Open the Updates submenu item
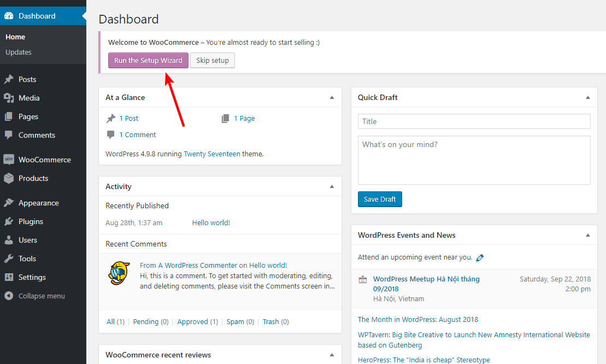 pyautogui.click(x=19, y=52)
